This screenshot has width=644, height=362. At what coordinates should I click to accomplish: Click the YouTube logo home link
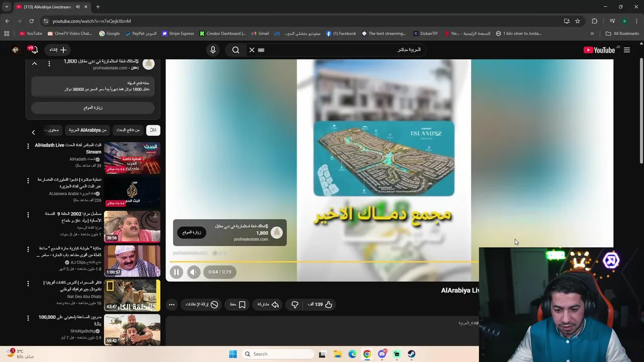pyautogui.click(x=599, y=50)
